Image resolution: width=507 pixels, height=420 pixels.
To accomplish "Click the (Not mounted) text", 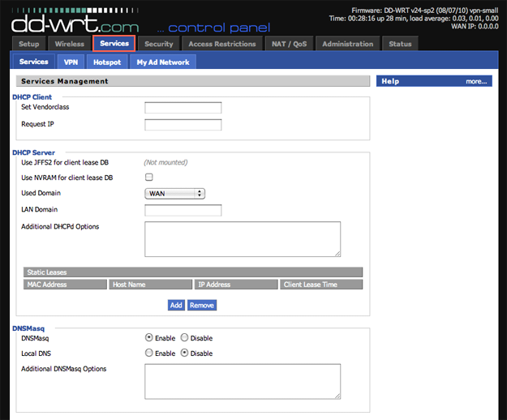I will (x=165, y=162).
